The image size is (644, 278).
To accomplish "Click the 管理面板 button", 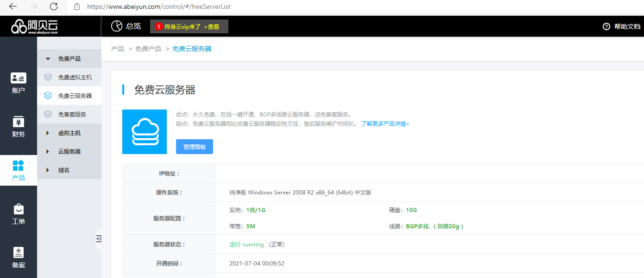I will pyautogui.click(x=195, y=147).
